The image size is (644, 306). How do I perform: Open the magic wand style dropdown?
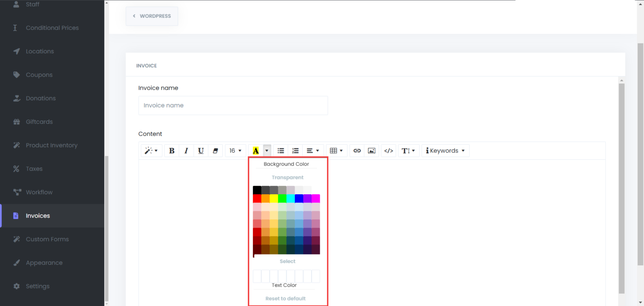(x=151, y=150)
